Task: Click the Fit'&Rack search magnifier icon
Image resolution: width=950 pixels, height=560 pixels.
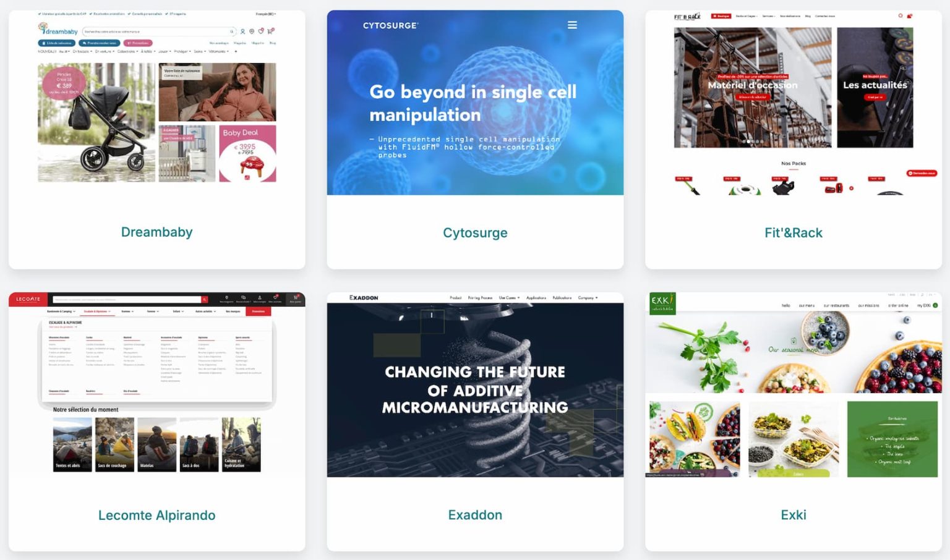Action: pos(901,16)
